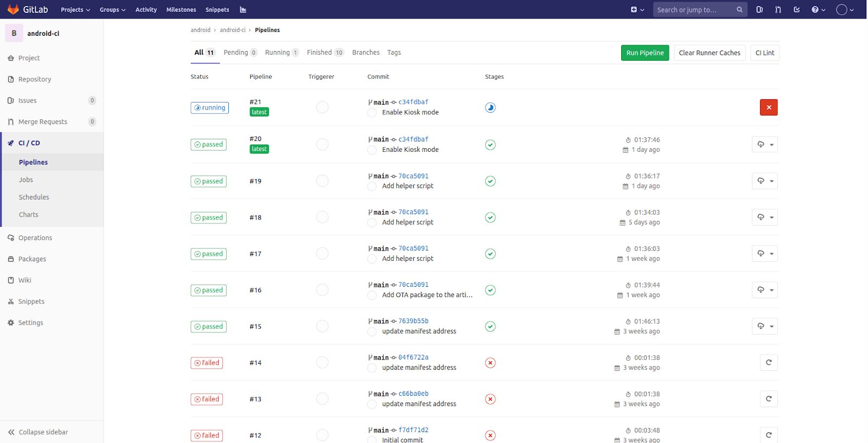868x443 pixels.
Task: Click the android breadcrumb link
Action: tap(200, 30)
